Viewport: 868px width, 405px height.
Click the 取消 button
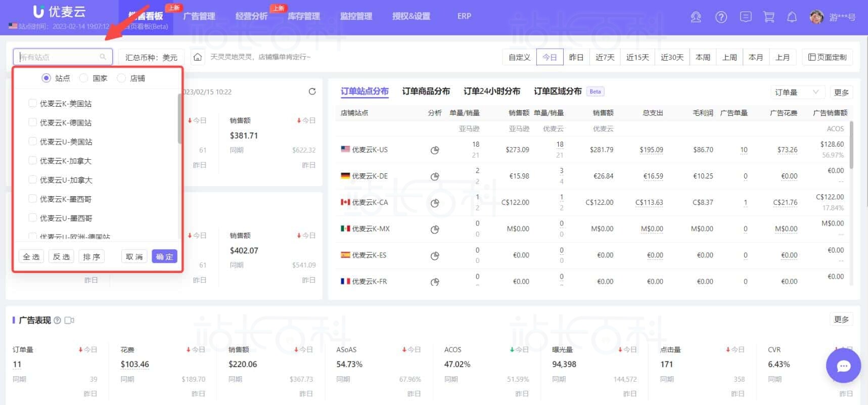tap(134, 256)
